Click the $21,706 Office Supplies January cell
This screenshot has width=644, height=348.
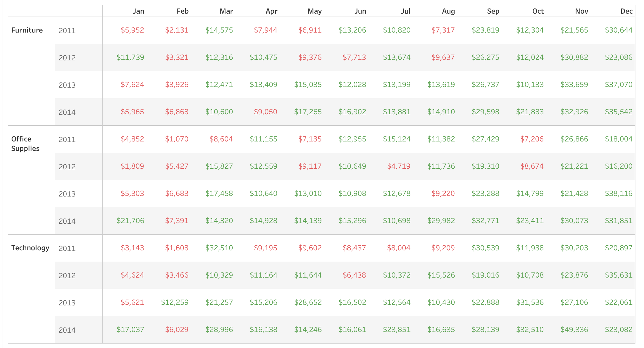130,221
